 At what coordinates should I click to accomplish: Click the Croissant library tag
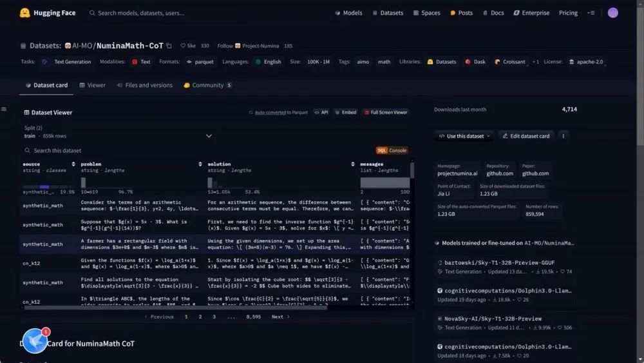[x=509, y=62]
